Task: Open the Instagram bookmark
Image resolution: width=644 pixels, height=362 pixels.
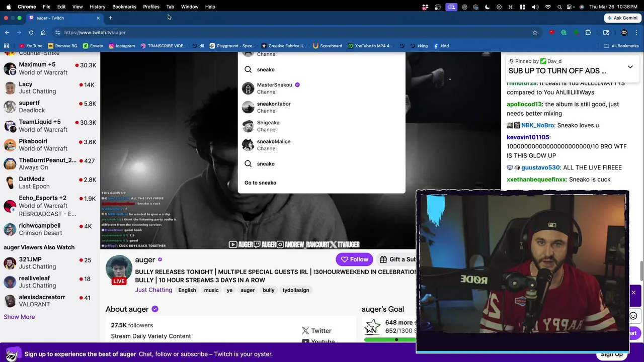Action: 122,46
